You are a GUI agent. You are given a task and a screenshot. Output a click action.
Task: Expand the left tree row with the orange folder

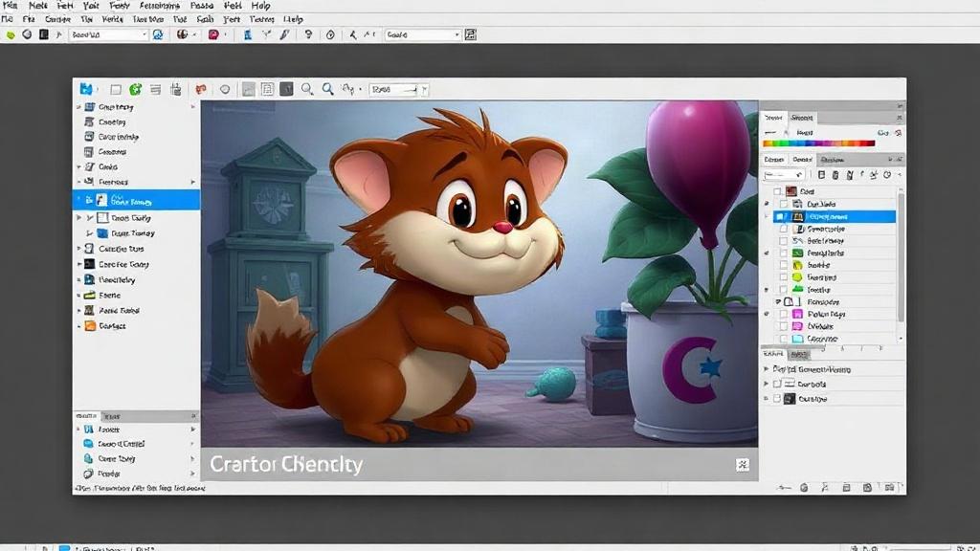[x=78, y=326]
